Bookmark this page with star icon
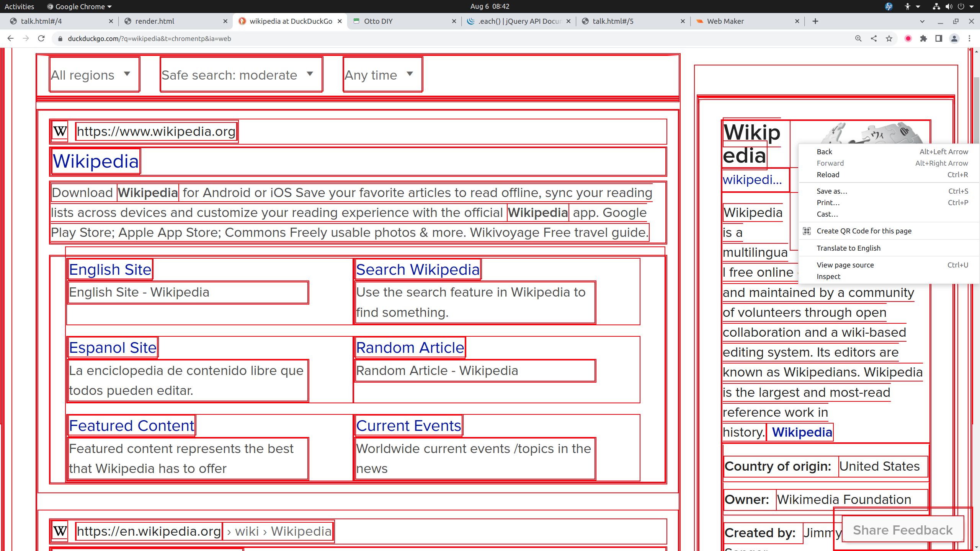This screenshot has width=980, height=551. (889, 38)
